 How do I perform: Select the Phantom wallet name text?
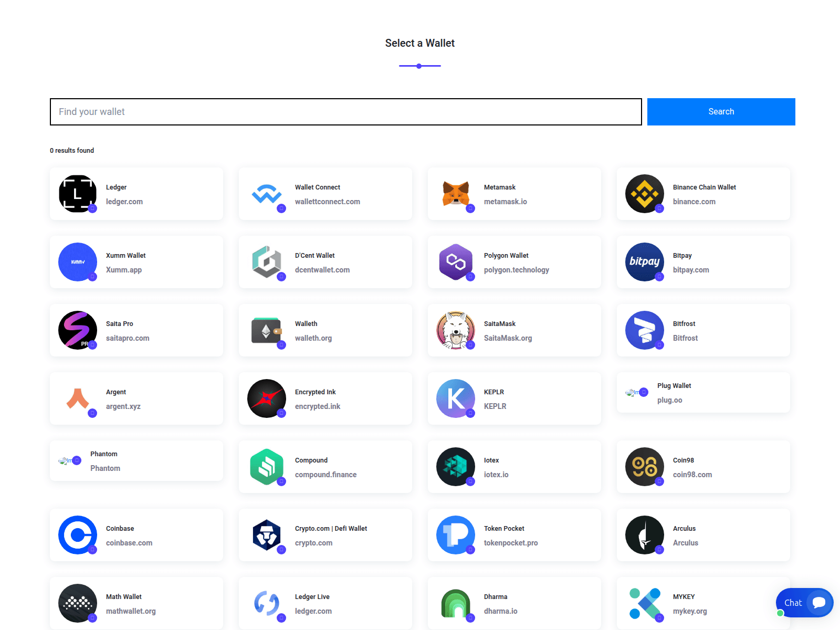(104, 454)
